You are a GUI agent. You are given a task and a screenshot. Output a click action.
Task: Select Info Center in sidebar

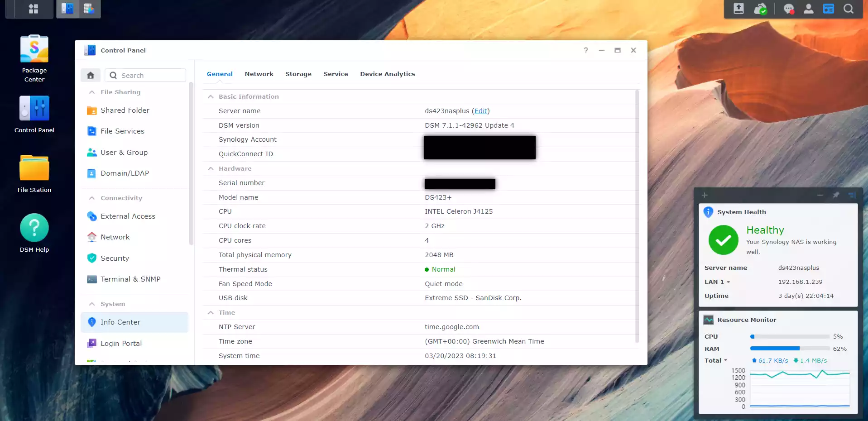point(134,322)
